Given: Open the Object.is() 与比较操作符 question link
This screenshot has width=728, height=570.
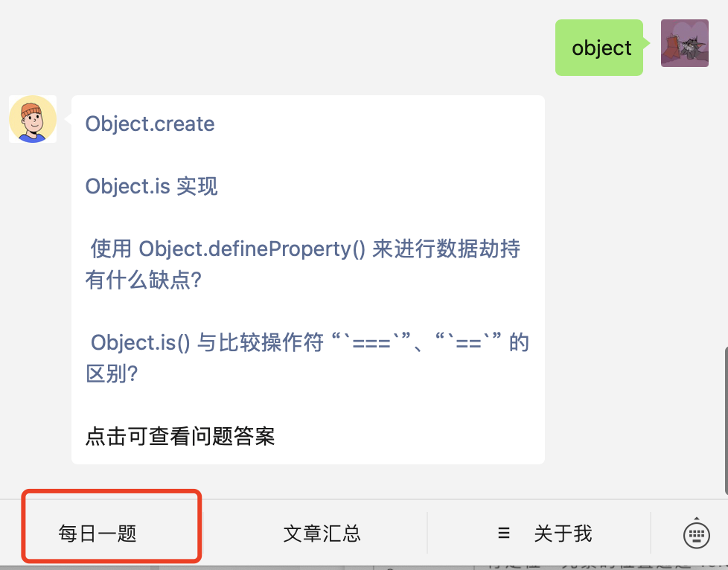Looking at the screenshot, I should point(307,358).
